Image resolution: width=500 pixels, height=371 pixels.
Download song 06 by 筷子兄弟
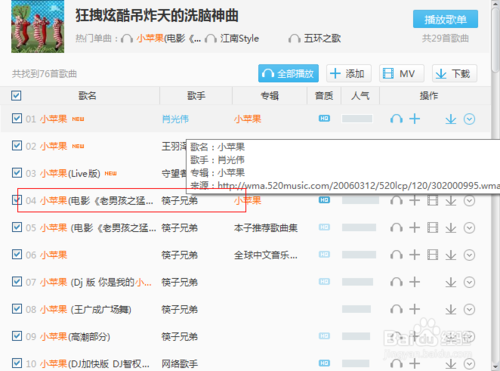click(x=451, y=255)
